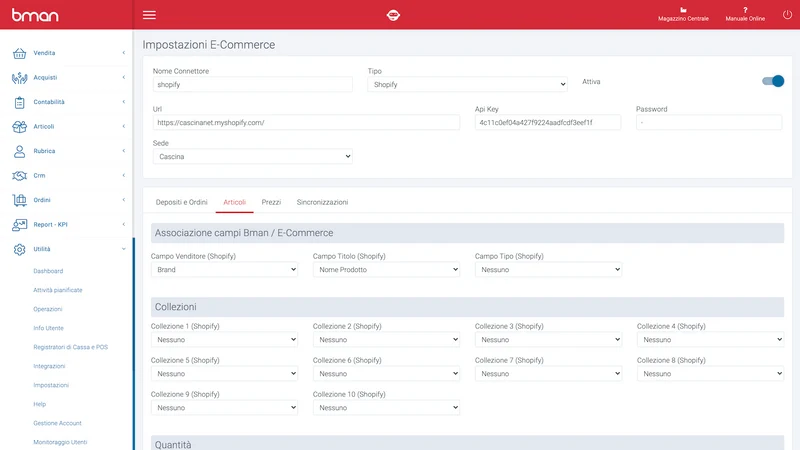The height and width of the screenshot is (450, 800).
Task: Click the Utilità gear icon
Action: pyautogui.click(x=19, y=249)
